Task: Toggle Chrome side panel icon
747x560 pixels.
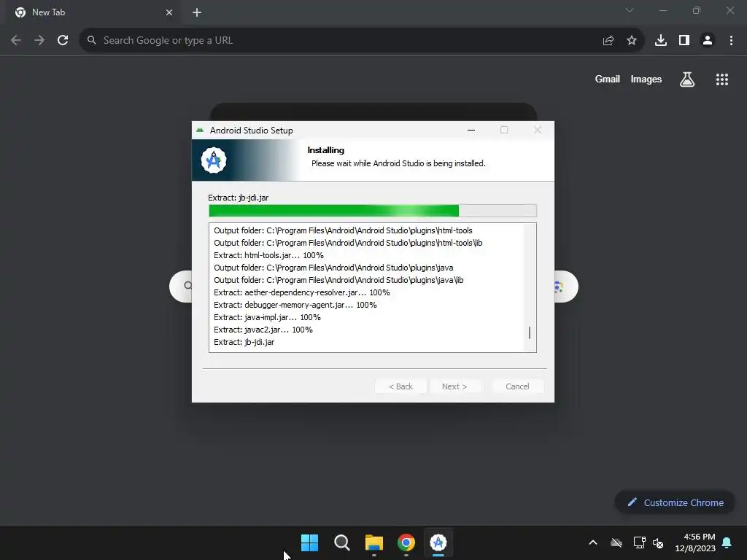Action: pyautogui.click(x=684, y=41)
